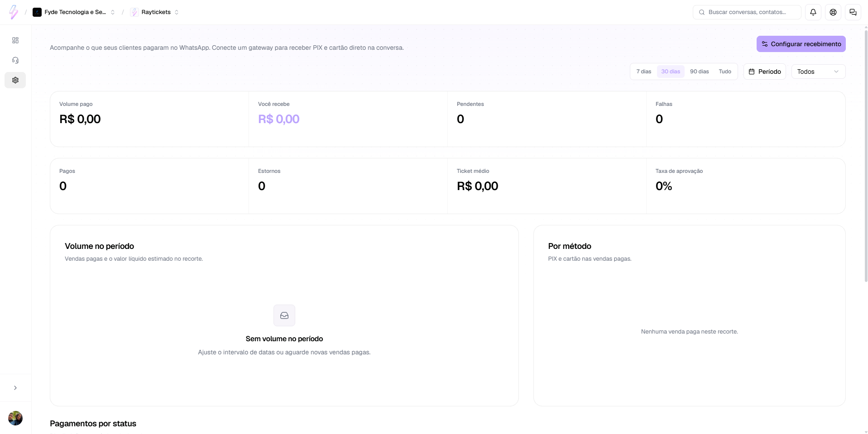Screen dimensions: 868x434
Task: Focus the Buscar conversas search field
Action: point(747,12)
